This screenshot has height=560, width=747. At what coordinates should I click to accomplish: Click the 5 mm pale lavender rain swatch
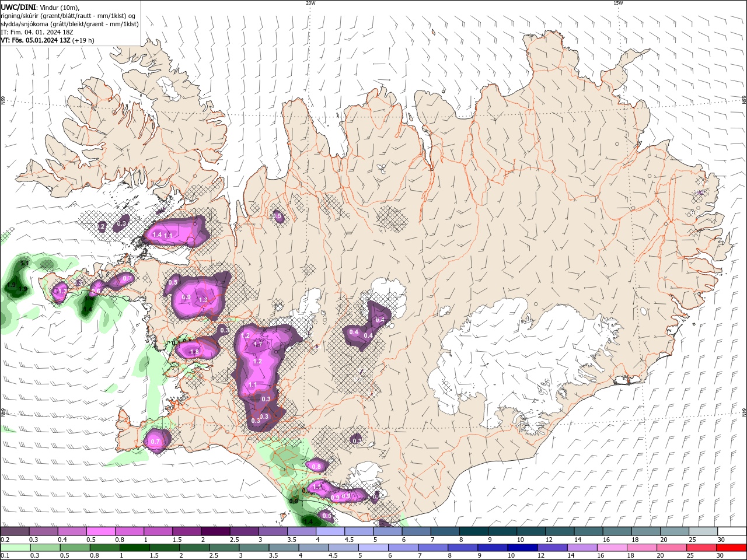pyautogui.click(x=374, y=548)
